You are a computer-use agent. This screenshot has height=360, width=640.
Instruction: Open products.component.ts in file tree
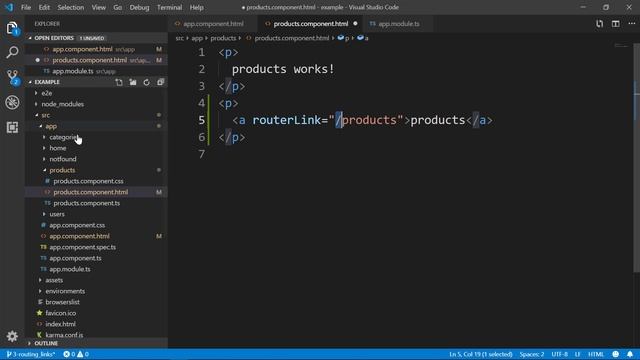click(87, 203)
